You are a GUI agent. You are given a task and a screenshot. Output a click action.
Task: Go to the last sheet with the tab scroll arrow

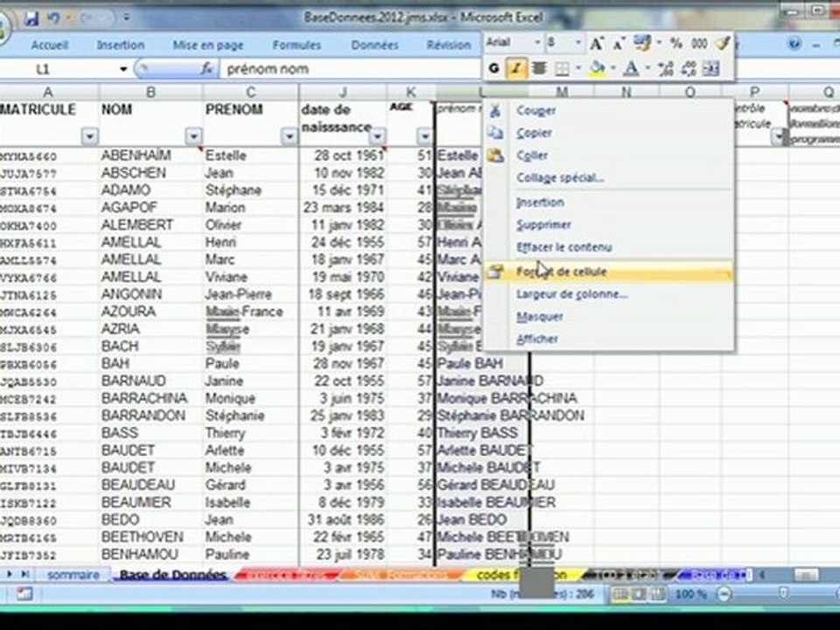tap(24, 574)
